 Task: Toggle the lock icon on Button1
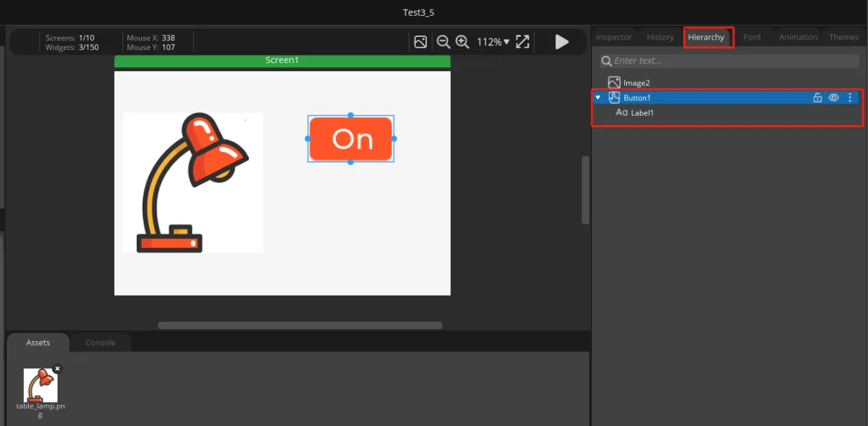click(x=817, y=98)
